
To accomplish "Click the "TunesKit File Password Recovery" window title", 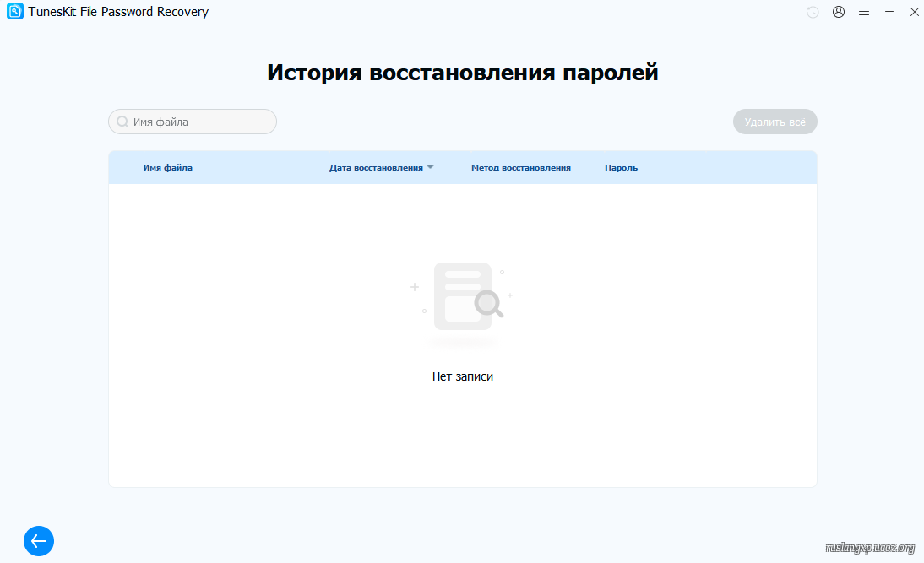I will [118, 12].
